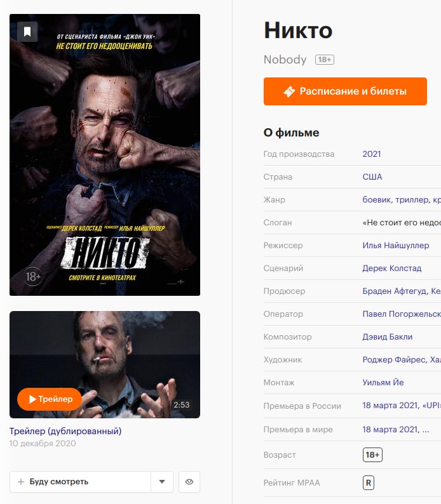Click the bookmark icon on the poster
This screenshot has width=441, height=504.
27,32
